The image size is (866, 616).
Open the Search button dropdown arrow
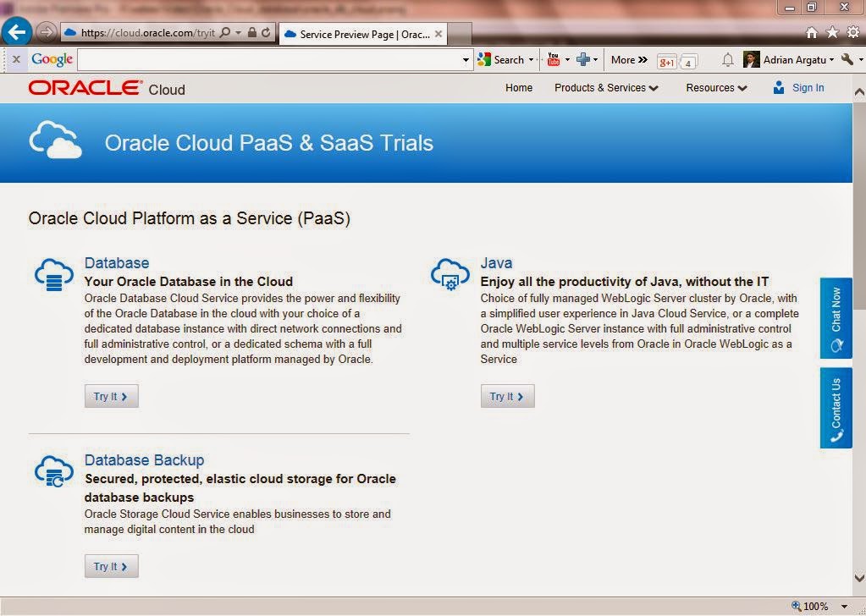pos(532,59)
